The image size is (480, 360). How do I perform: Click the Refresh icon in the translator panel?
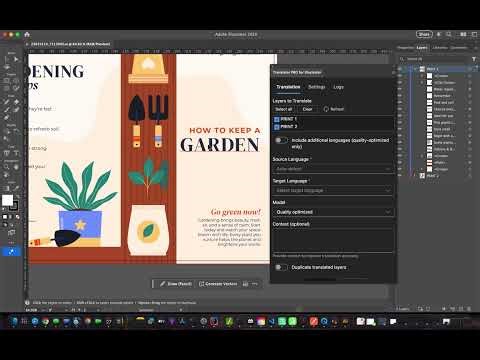(x=326, y=109)
